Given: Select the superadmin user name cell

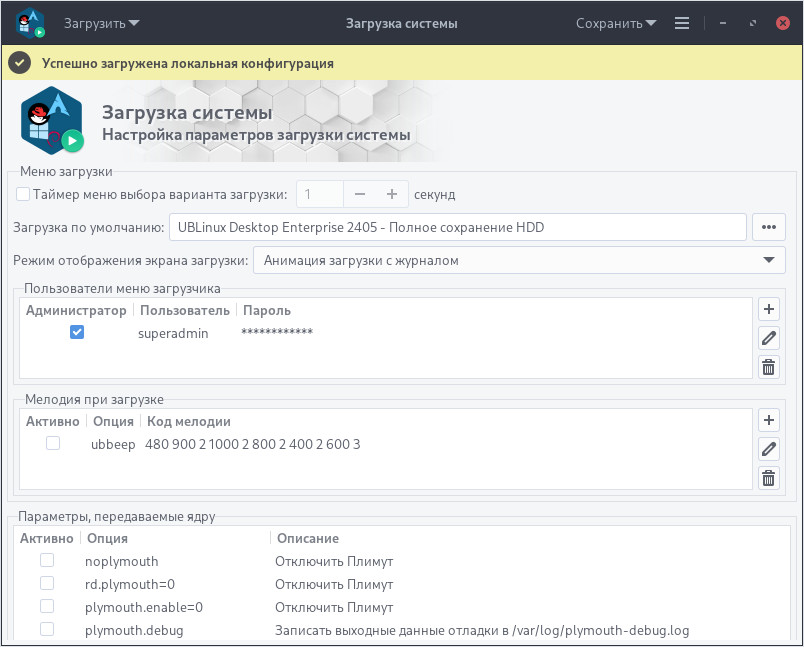Looking at the screenshot, I should coord(173,333).
